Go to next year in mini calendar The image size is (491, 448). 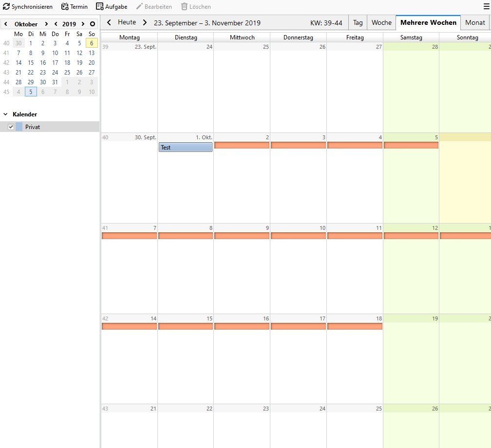(83, 24)
